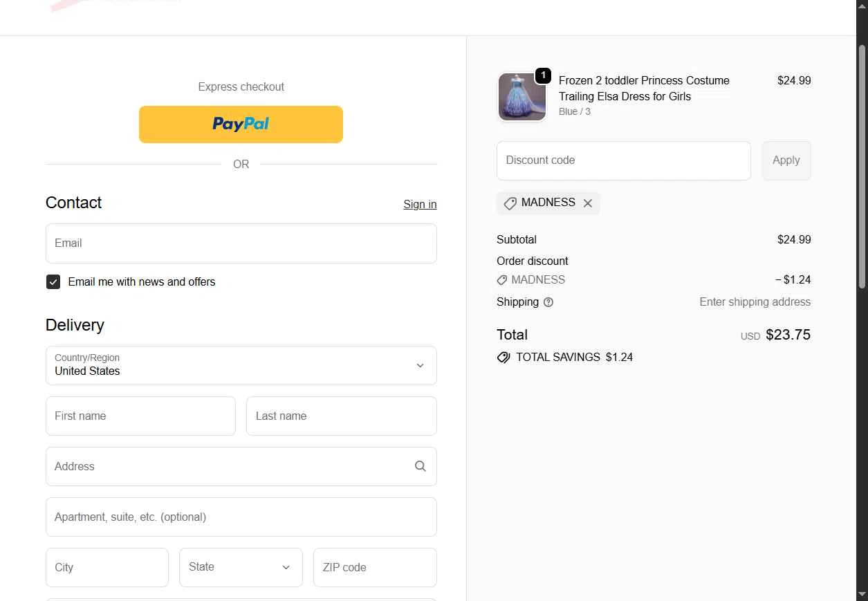868x601 pixels.
Task: Click the total price $23.75
Action: point(788,335)
